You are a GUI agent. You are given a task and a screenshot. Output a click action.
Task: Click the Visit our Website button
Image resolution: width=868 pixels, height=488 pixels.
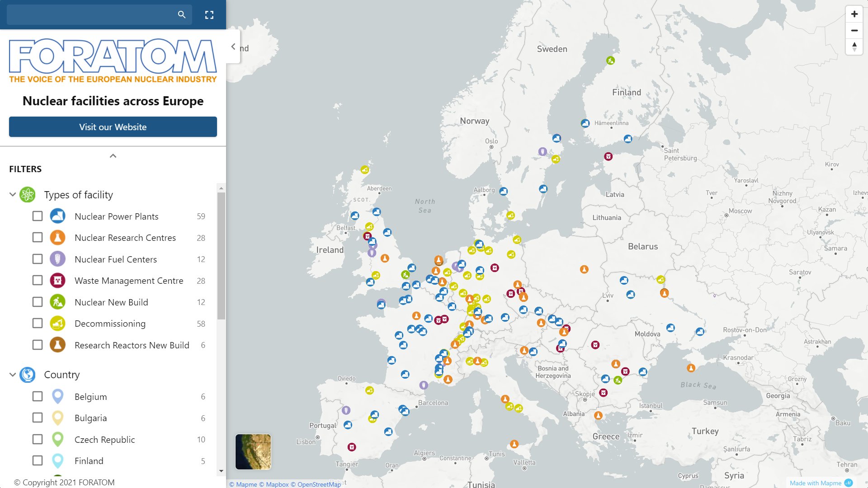coord(113,127)
